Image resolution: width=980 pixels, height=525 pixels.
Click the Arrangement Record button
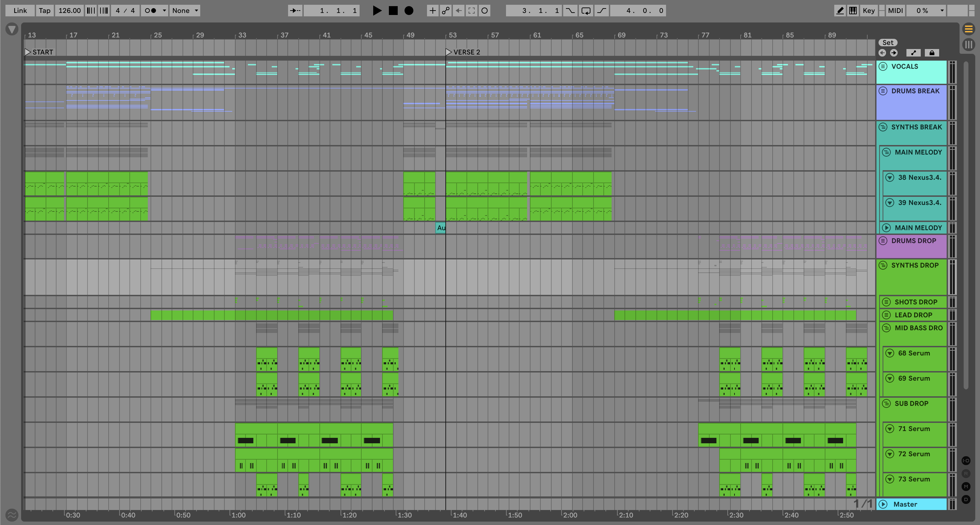coord(409,11)
